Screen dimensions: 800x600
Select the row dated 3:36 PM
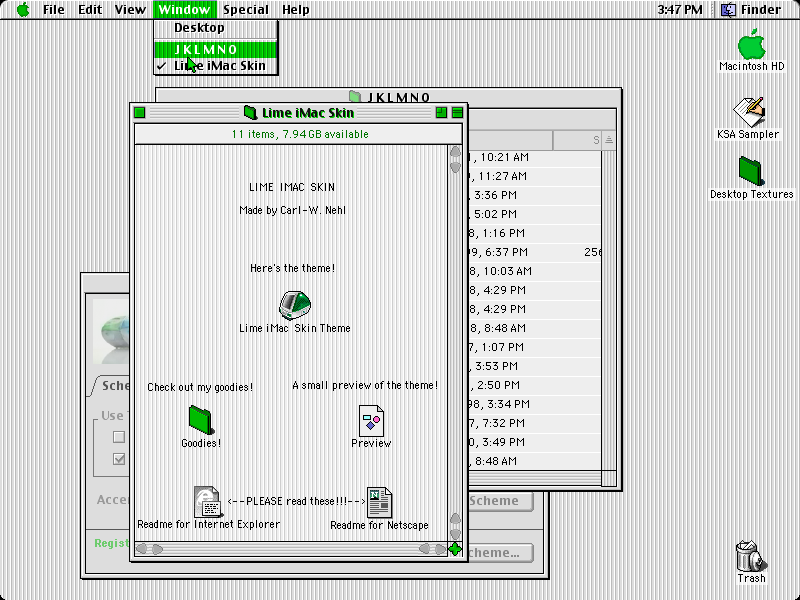pyautogui.click(x=534, y=195)
